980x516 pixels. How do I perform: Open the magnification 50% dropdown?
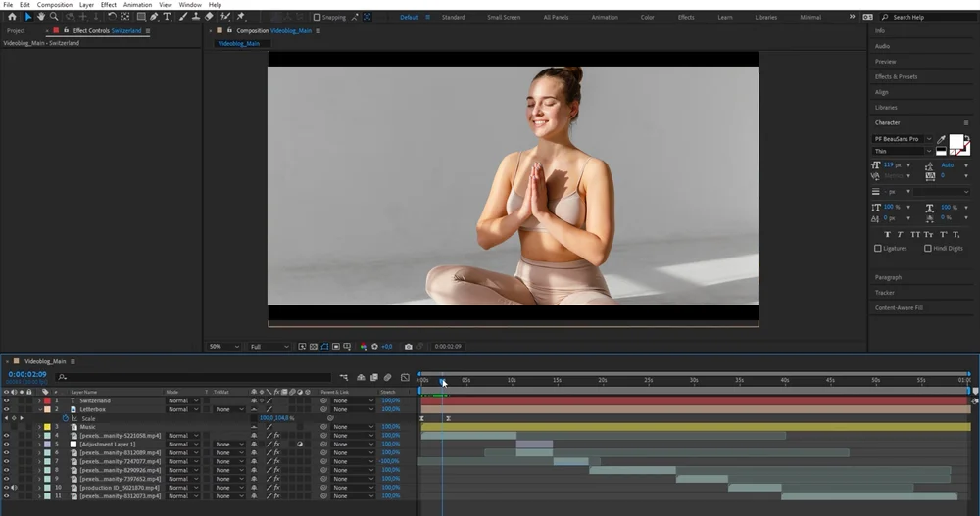223,346
